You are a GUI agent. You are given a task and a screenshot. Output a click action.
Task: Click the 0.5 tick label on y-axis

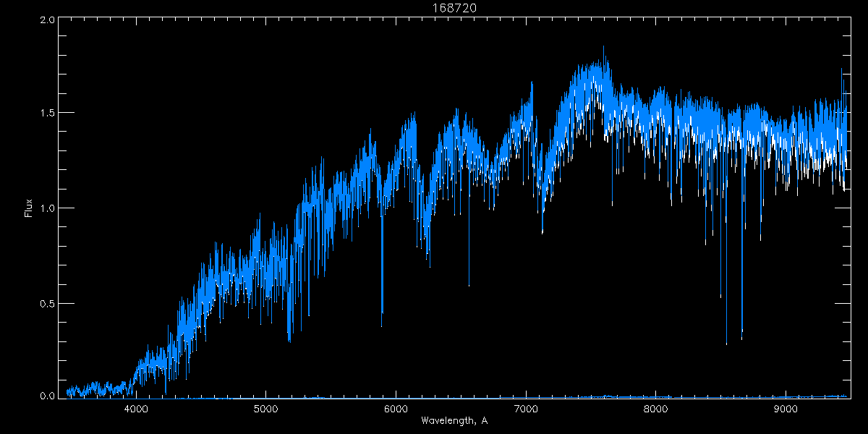(46, 303)
